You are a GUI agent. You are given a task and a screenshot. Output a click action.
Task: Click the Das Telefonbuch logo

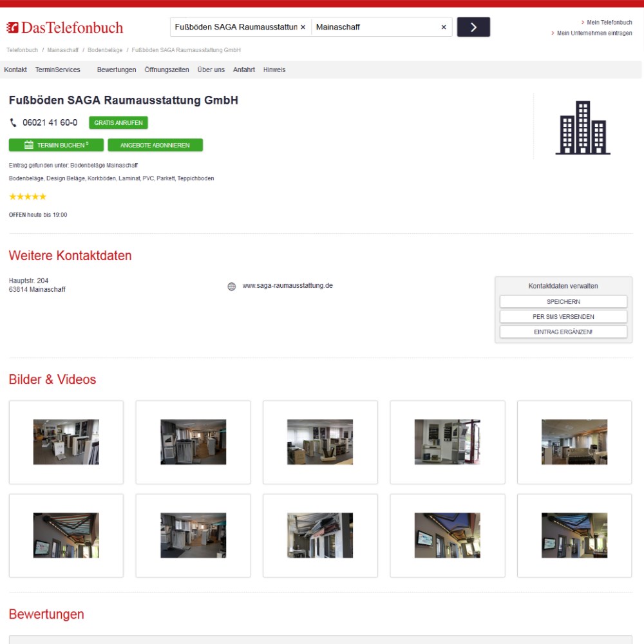tap(65, 28)
